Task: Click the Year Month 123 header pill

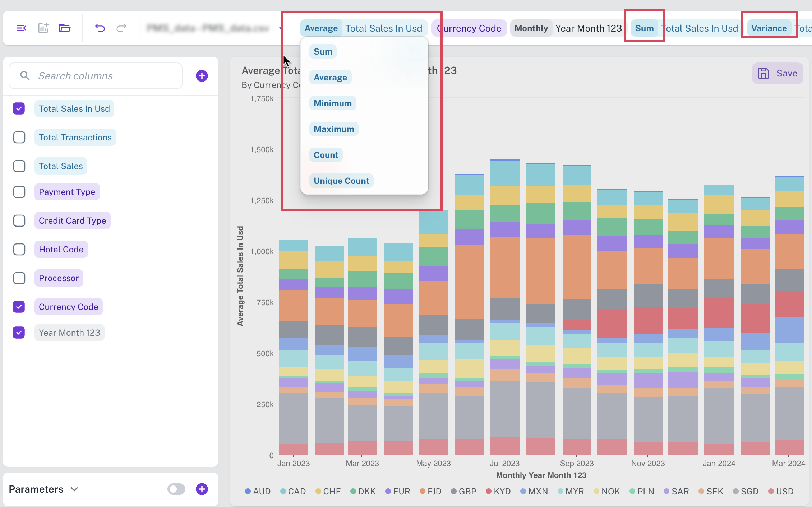Action: [x=589, y=28]
